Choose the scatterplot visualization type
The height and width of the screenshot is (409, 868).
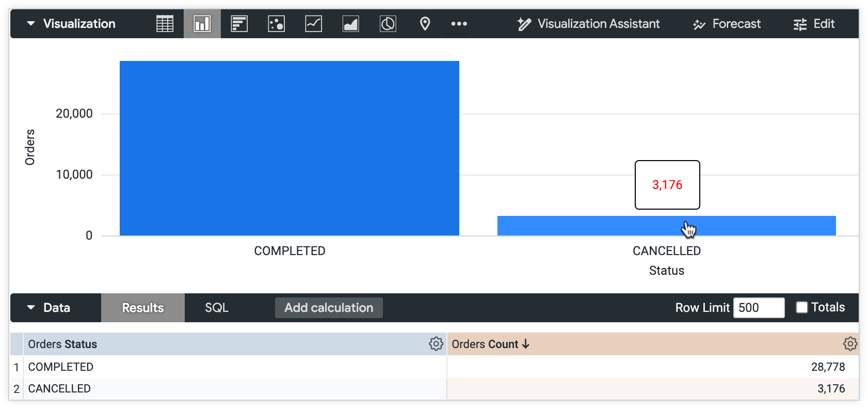[x=276, y=23]
